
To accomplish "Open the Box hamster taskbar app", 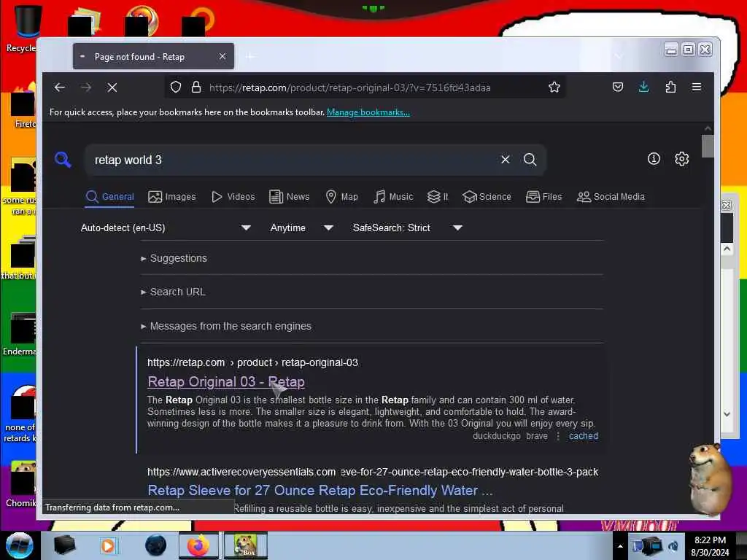I will (x=246, y=545).
